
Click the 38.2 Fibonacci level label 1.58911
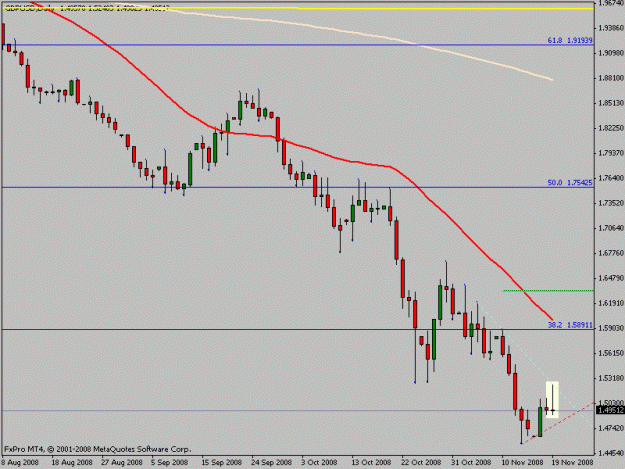[x=570, y=325]
